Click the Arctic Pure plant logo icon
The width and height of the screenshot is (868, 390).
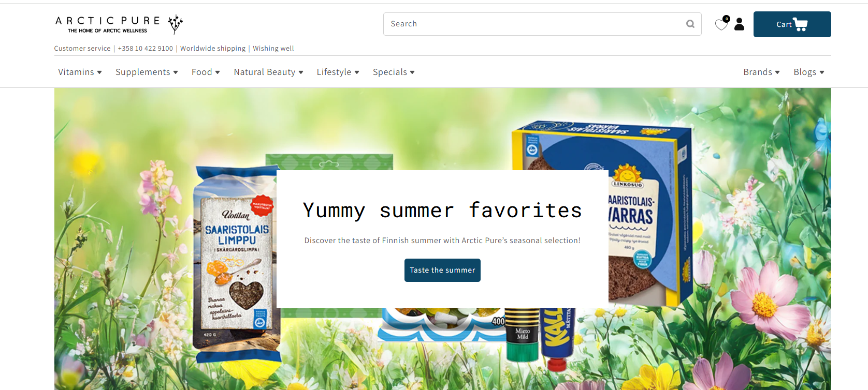176,24
